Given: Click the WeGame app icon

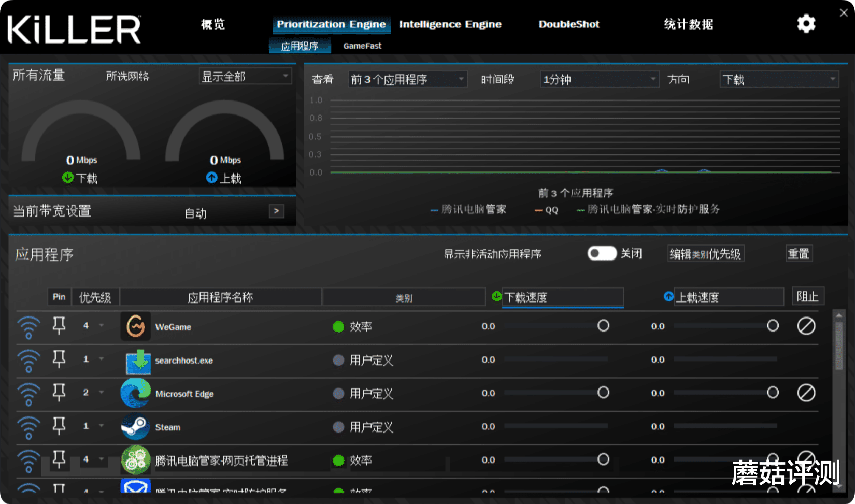Looking at the screenshot, I should pos(136,326).
